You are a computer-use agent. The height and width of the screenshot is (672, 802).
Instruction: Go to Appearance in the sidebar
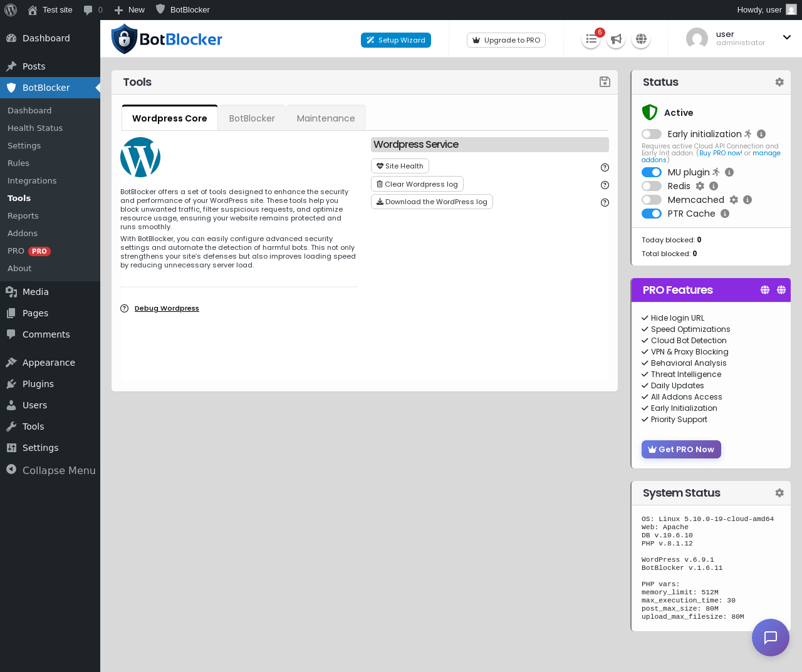50,363
